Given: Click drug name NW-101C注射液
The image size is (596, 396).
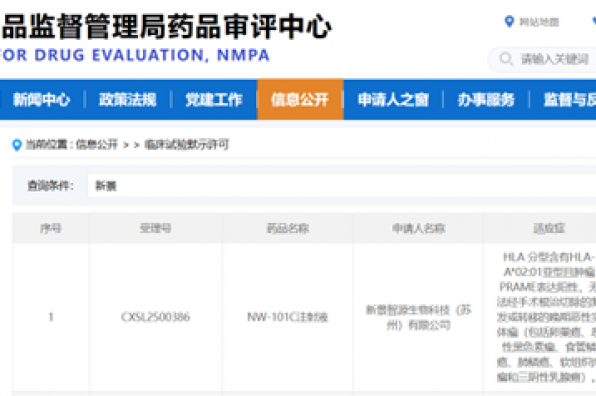Looking at the screenshot, I should [x=288, y=317].
